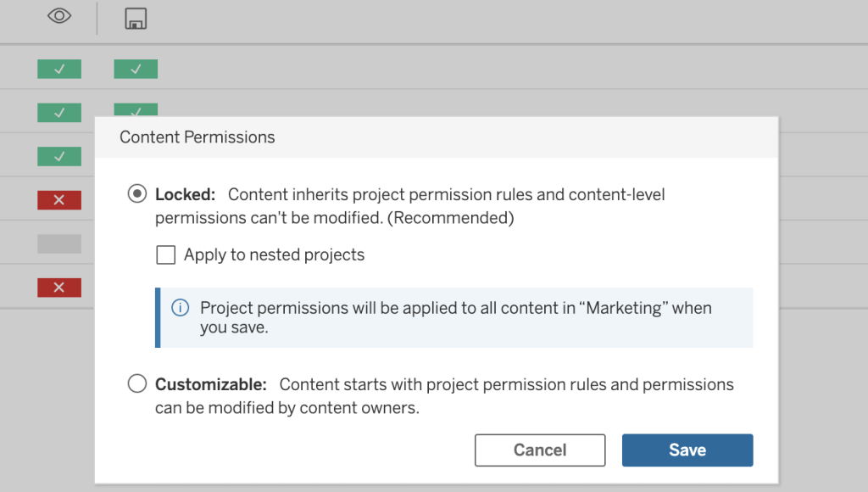Click the blue Save button

click(687, 450)
